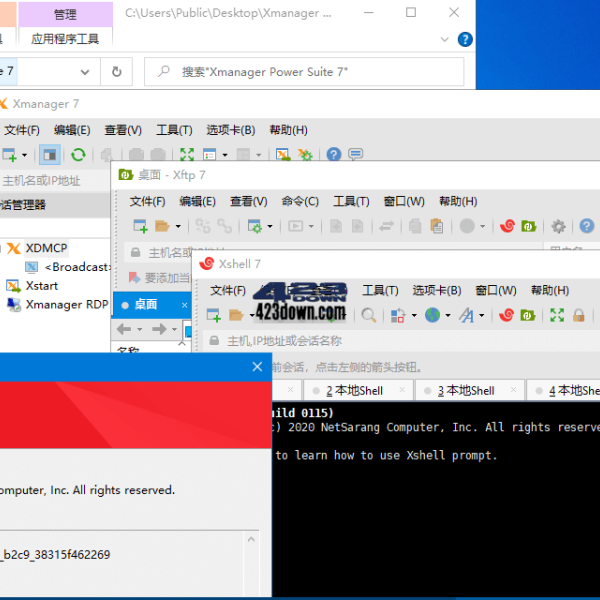Screen dimensions: 600x600
Task: Open 选项卡(B) menu in Xshell 7
Action: 437,290
